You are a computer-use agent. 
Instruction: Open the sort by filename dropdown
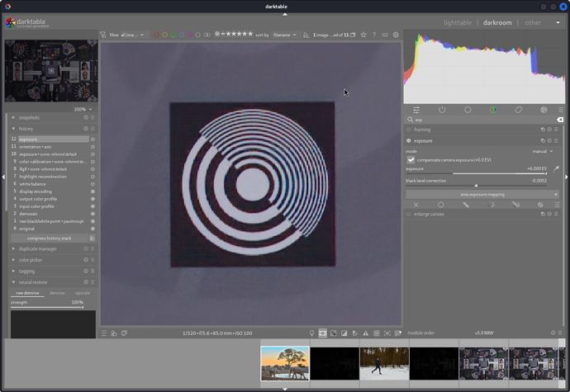pyautogui.click(x=285, y=35)
